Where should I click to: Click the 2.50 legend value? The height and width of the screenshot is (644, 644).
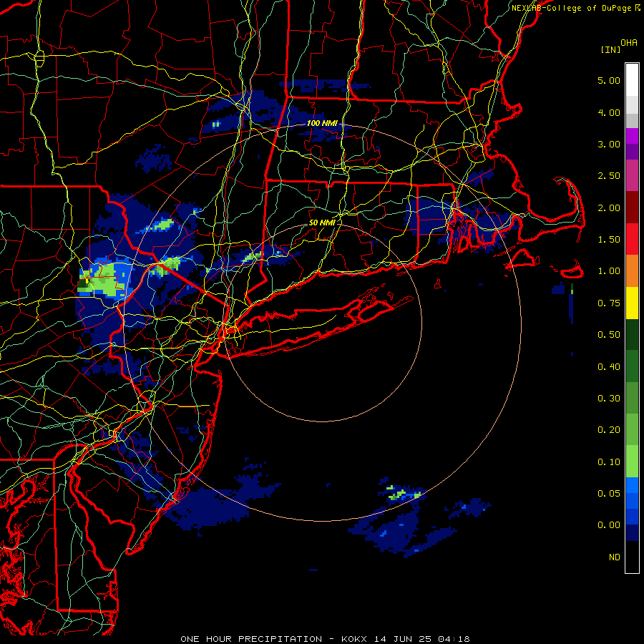click(609, 176)
